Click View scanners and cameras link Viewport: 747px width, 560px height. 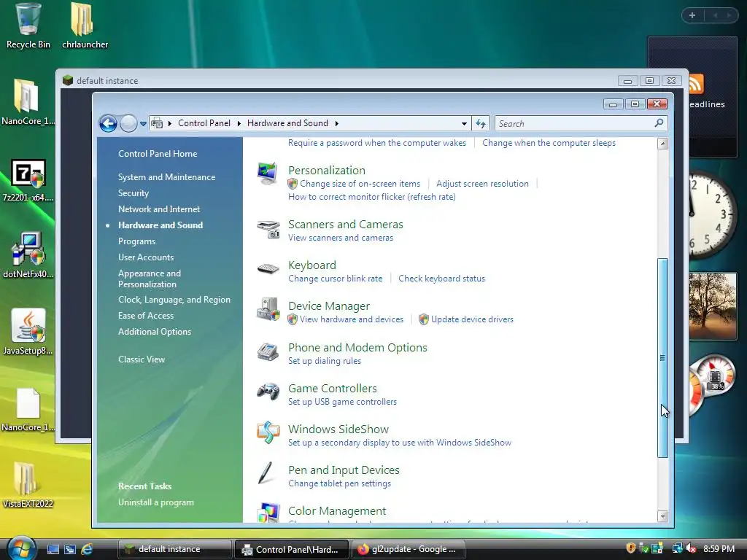(341, 238)
